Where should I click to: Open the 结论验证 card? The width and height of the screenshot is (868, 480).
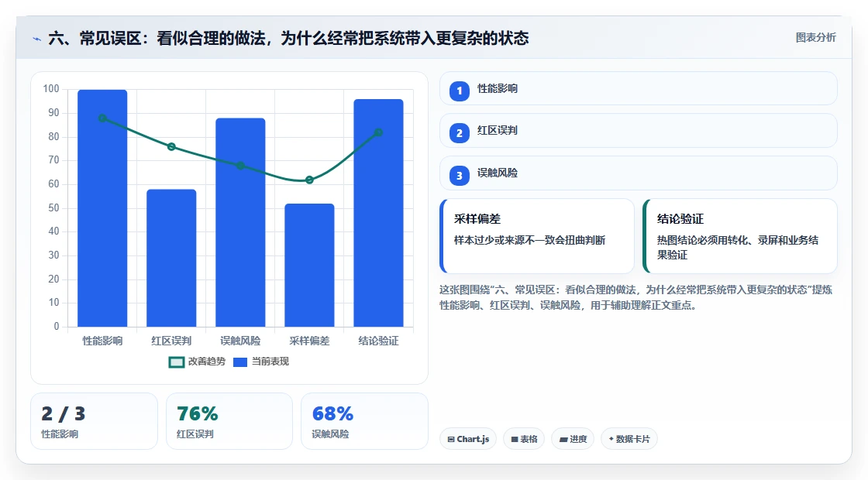739,236
